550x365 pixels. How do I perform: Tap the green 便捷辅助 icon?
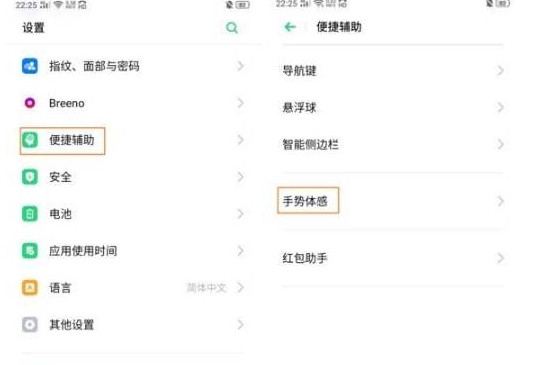pos(30,140)
